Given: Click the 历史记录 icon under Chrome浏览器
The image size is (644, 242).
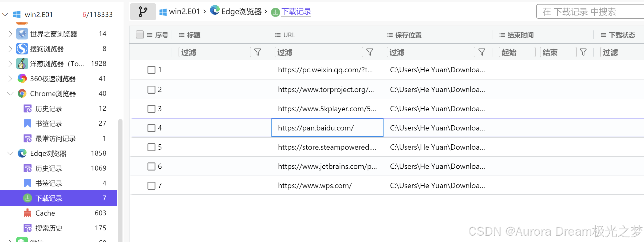Looking at the screenshot, I should point(27,109).
